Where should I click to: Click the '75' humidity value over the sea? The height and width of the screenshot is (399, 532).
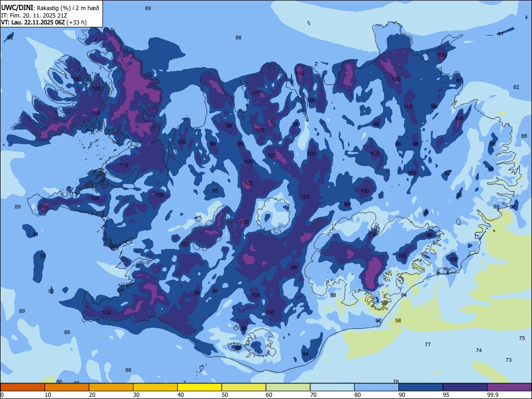pos(522,338)
